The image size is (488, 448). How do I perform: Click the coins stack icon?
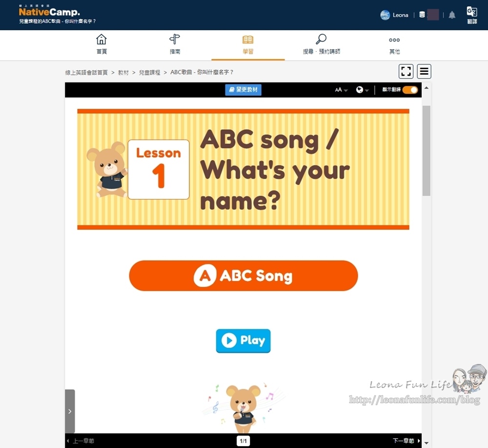422,15
